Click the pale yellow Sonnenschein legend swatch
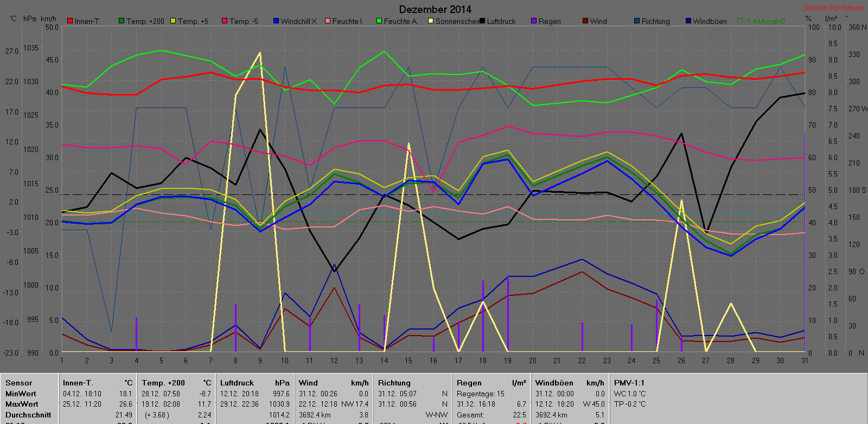The image size is (868, 424). point(431,21)
